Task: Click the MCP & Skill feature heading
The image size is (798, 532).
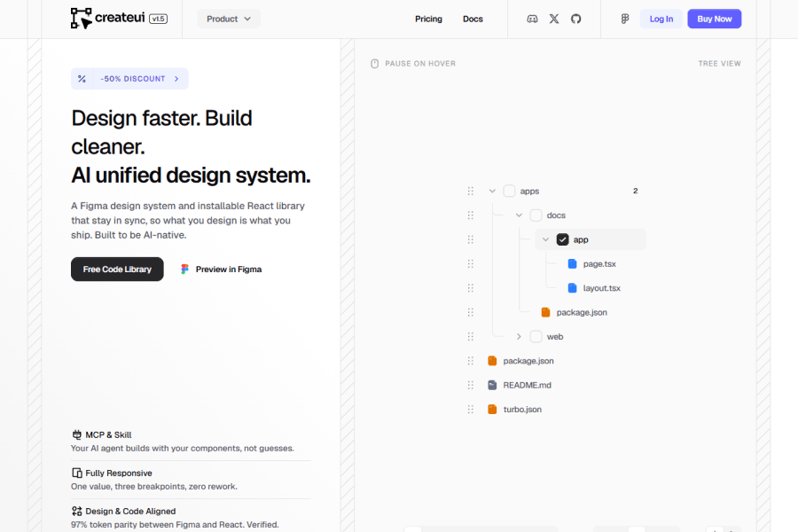Action: 108,434
